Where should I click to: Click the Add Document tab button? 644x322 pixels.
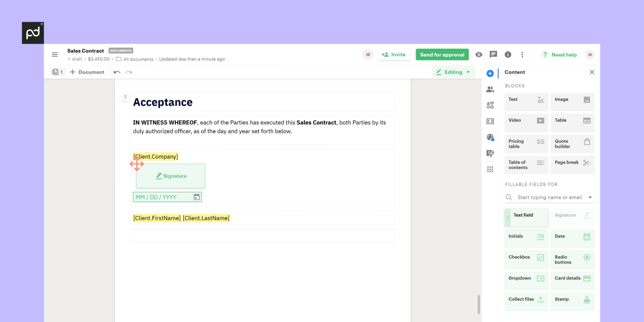(87, 72)
